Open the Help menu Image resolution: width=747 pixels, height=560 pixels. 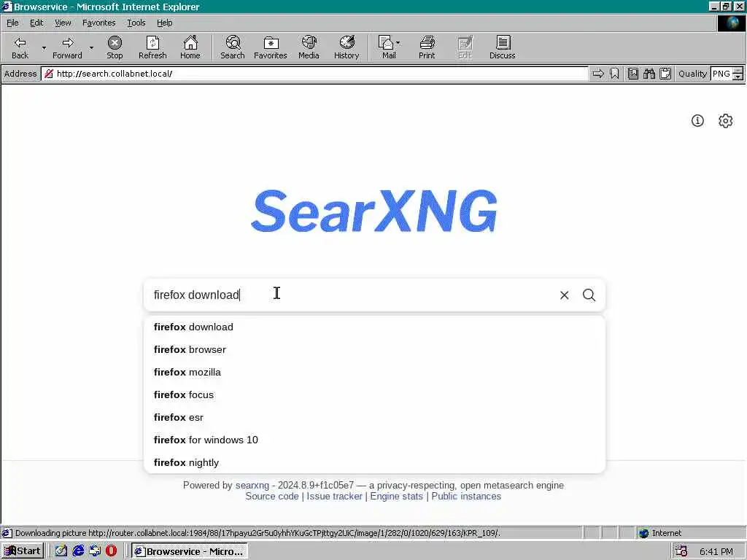point(164,23)
